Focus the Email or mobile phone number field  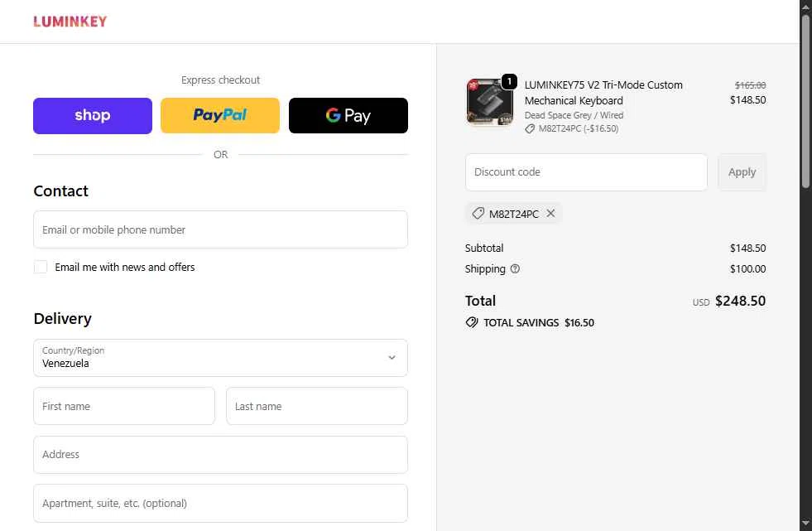point(221,229)
